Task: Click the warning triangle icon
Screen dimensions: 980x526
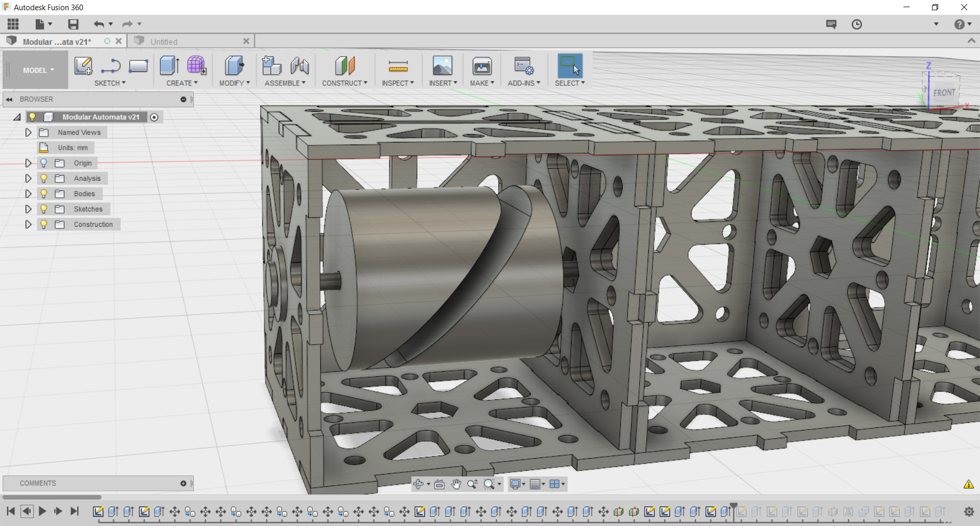Action: coord(968,485)
